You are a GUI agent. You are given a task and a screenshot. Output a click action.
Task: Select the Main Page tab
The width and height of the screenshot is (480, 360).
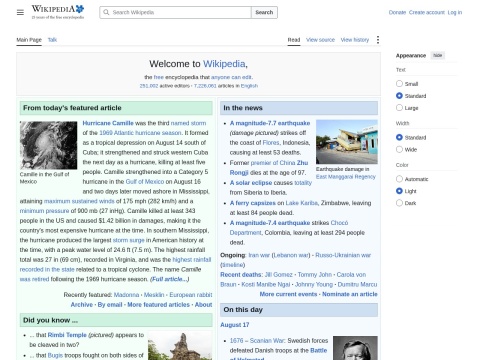click(29, 40)
